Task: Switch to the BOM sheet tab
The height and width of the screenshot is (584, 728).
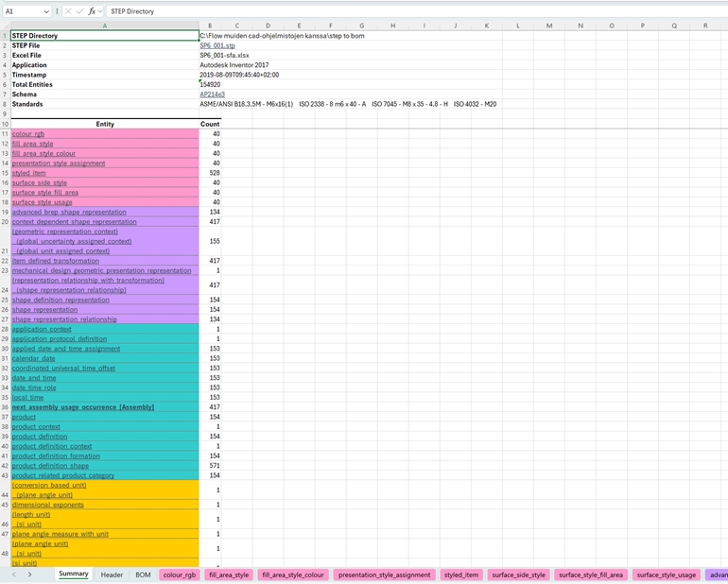Action: point(143,575)
